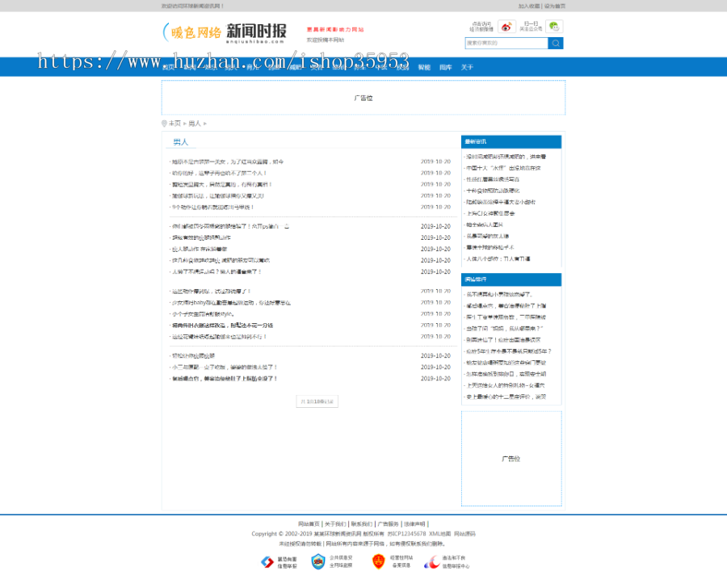727x588 pixels.
Task: Focus the site search input field
Action: pyautogui.click(x=506, y=43)
